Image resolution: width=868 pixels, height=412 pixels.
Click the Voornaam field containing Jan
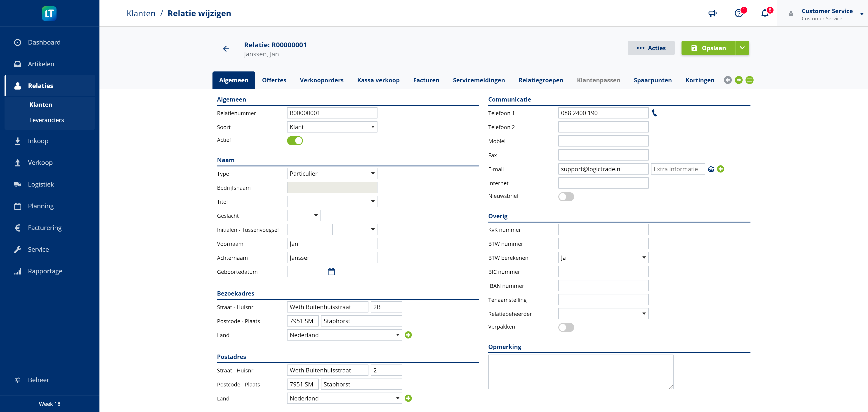point(332,244)
